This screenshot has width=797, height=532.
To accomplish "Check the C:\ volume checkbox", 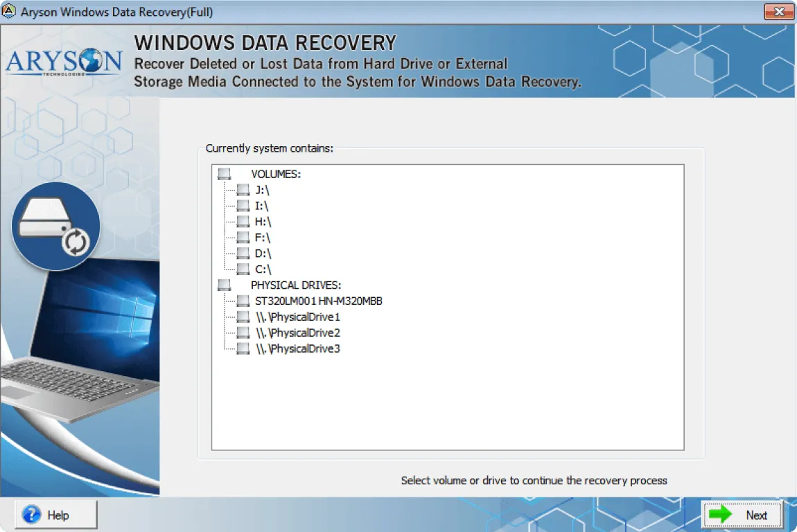I will pyautogui.click(x=243, y=269).
